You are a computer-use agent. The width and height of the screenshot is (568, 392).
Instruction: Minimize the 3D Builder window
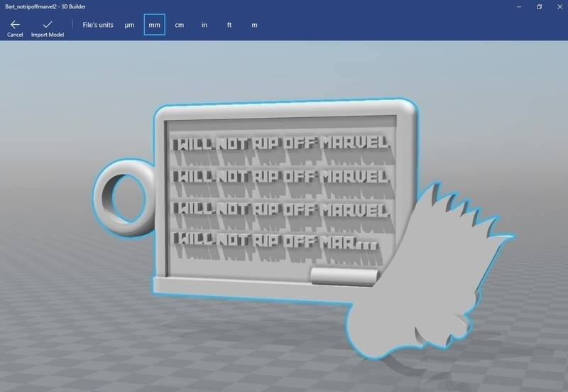click(x=519, y=6)
